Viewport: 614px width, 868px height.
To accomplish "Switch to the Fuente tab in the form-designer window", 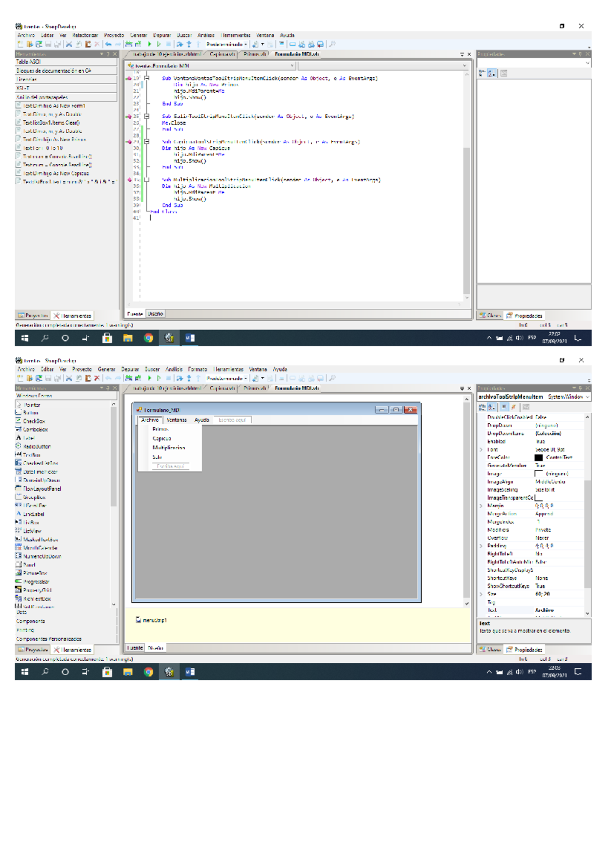I will [x=135, y=648].
